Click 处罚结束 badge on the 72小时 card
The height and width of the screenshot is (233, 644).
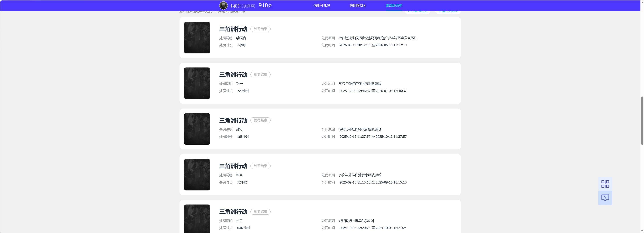(260, 166)
